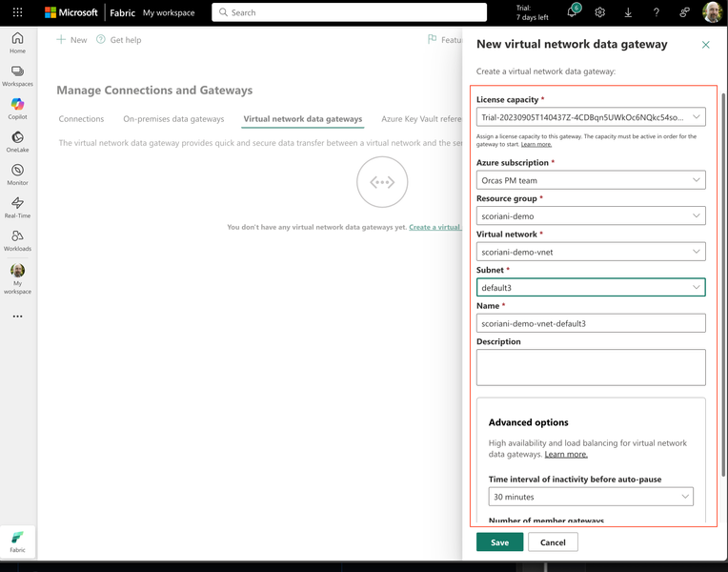Show more sidebar items via ellipsis
Image resolution: width=728 pixels, height=572 pixels.
click(x=18, y=317)
